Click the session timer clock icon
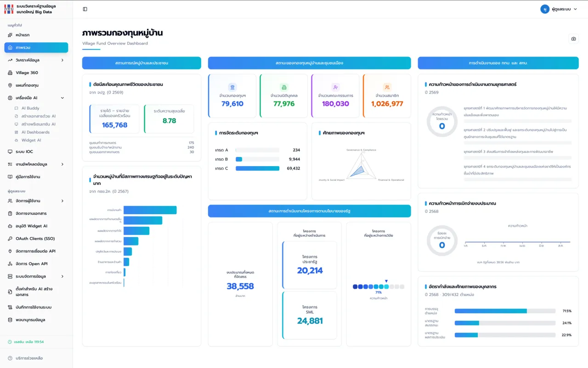This screenshot has width=588, height=368. tap(10, 342)
